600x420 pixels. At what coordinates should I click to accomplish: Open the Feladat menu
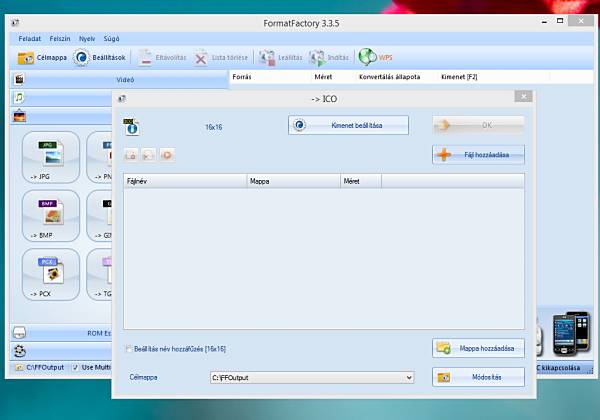click(x=29, y=39)
